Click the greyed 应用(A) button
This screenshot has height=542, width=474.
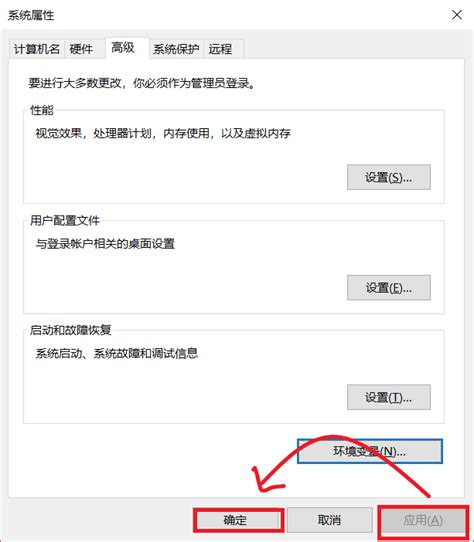pyautogui.click(x=423, y=520)
